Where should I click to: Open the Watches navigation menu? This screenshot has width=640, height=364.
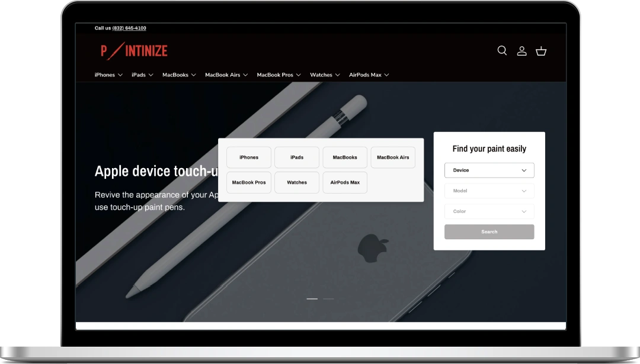point(325,75)
